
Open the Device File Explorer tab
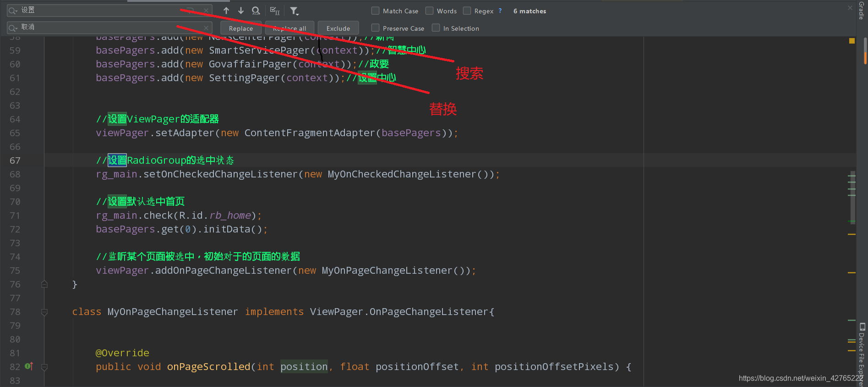(x=862, y=354)
